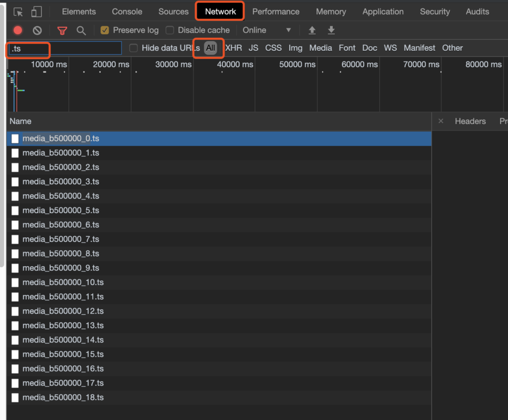Screen dimensions: 508x420
Task: Select request media_b500000_4.ts
Action: tap(219, 196)
